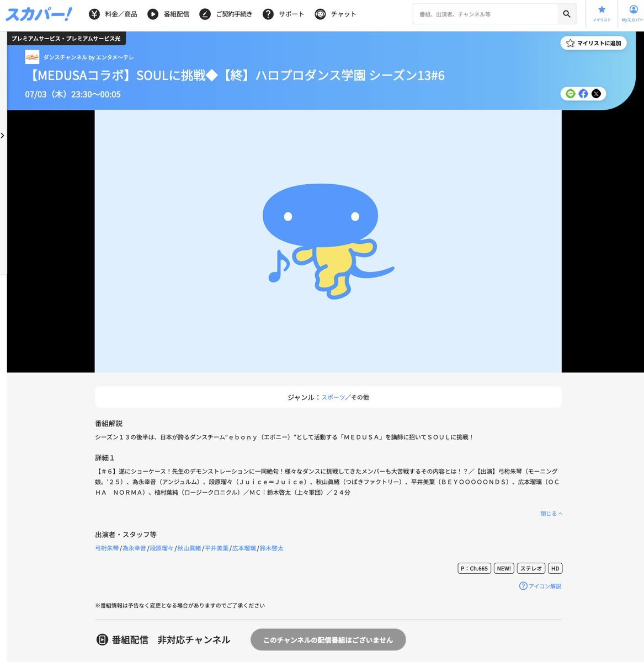Image resolution: width=644 pixels, height=662 pixels.
Task: Open performer 鈴木啓太 link
Action: 272,548
